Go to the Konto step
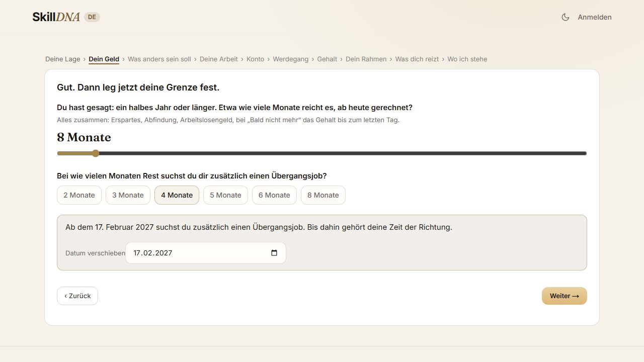Viewport: 644px width, 362px height. point(255,59)
